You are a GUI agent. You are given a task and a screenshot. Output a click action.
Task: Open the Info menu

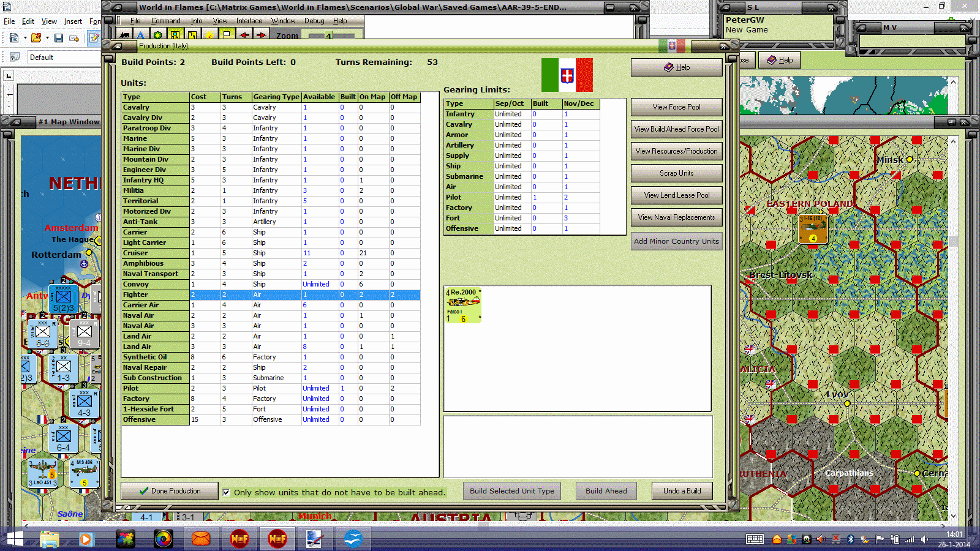[x=197, y=21]
